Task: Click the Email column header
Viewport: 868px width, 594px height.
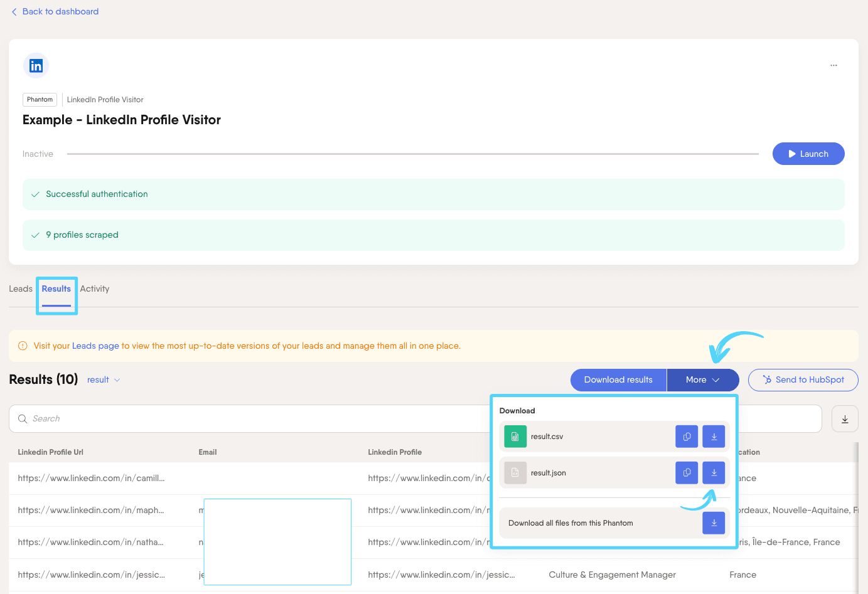Action: pos(208,452)
